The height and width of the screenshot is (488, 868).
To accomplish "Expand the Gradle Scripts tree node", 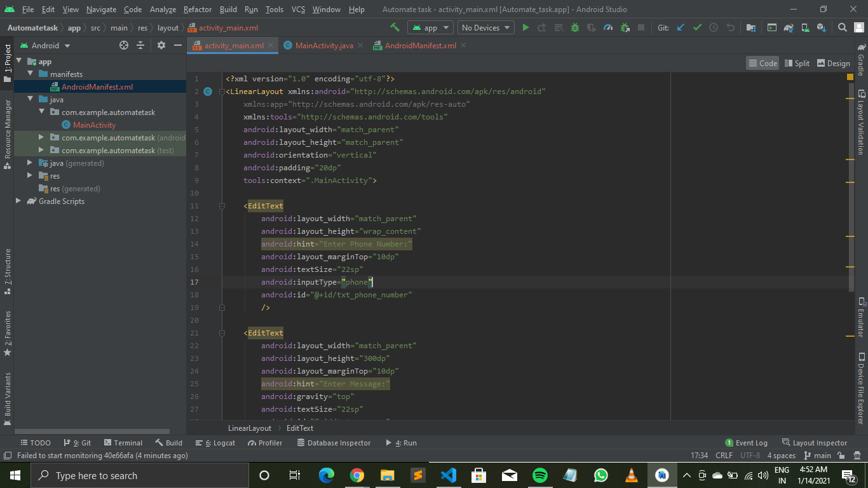I will point(18,201).
